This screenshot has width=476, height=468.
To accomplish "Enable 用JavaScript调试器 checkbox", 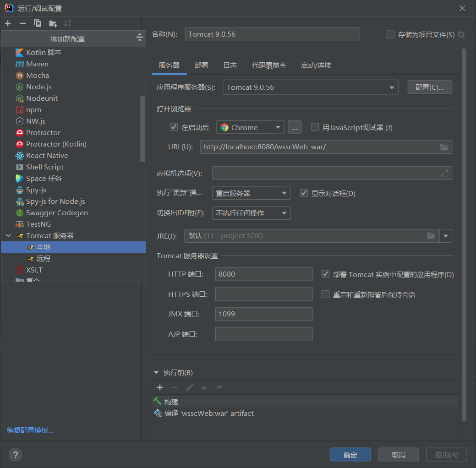I will (315, 127).
